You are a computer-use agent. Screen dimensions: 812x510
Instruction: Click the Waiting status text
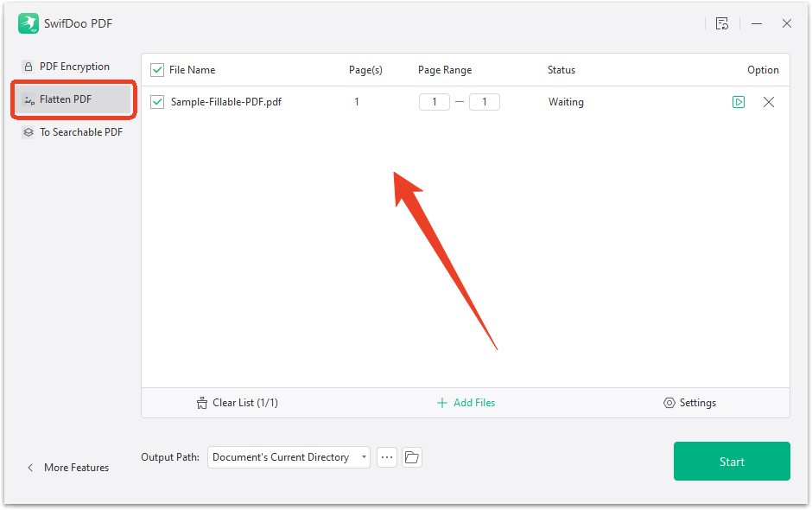[566, 102]
